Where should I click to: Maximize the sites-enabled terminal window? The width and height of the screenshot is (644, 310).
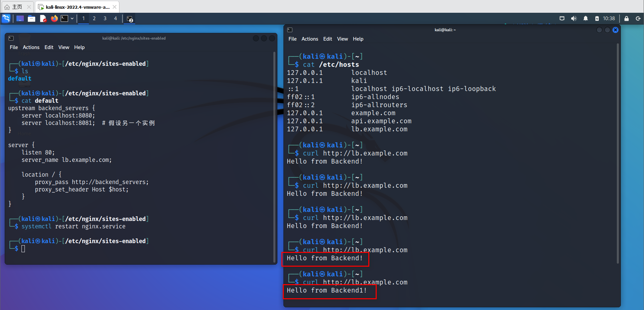[x=264, y=38]
